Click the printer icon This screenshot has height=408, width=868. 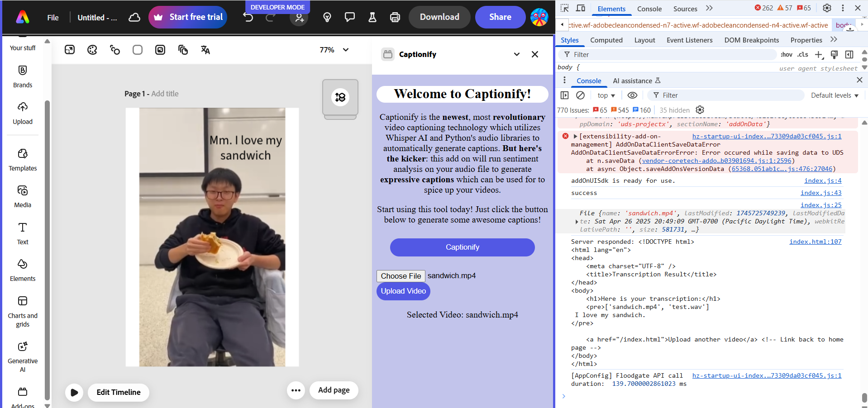[395, 17]
